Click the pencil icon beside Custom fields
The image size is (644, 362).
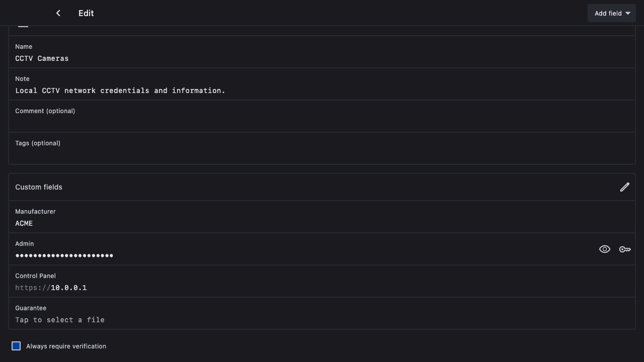tap(624, 187)
